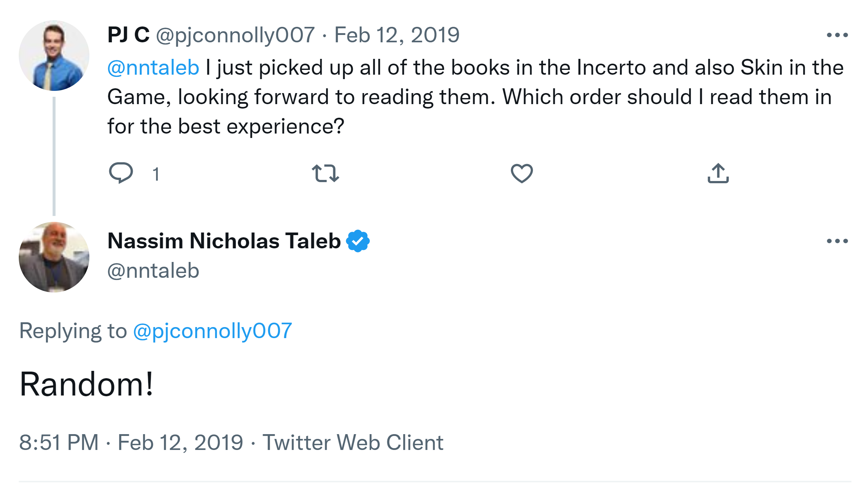Image resolution: width=868 pixels, height=493 pixels.
Task: Share PJ C's tweet via share icon
Action: pos(718,173)
